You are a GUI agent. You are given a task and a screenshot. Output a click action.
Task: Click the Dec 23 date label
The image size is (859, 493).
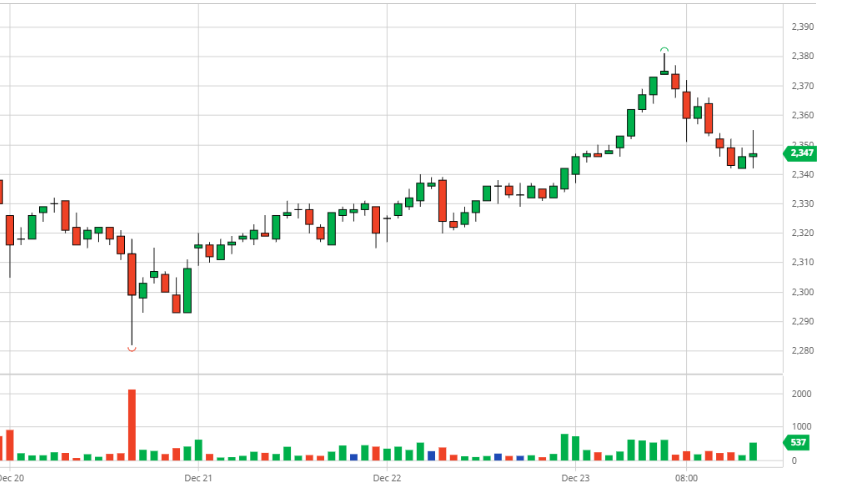point(575,478)
